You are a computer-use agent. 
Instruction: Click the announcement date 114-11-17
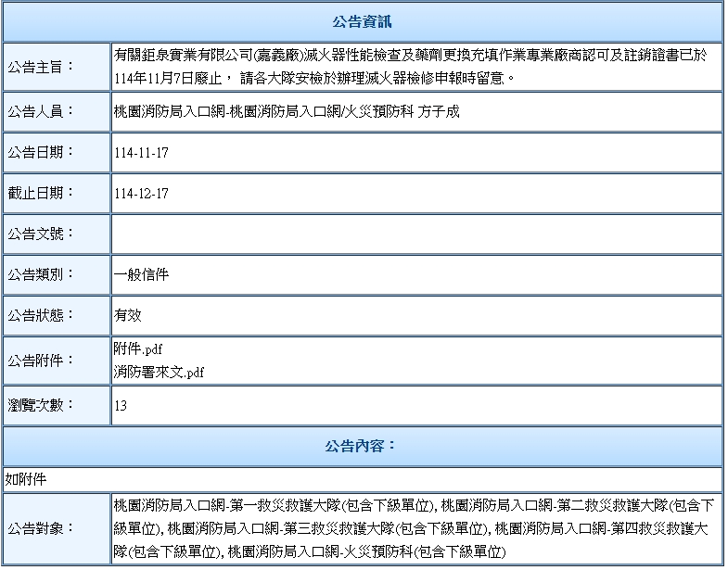(x=141, y=152)
